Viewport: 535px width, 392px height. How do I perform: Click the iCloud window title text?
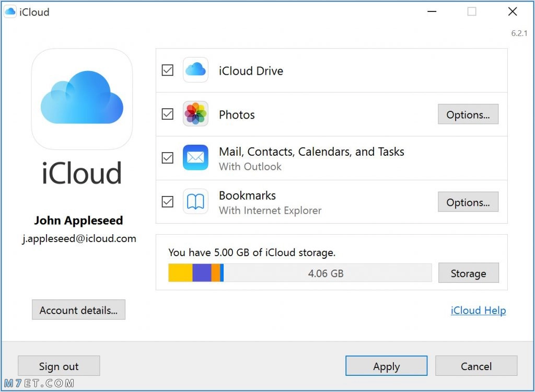(34, 12)
